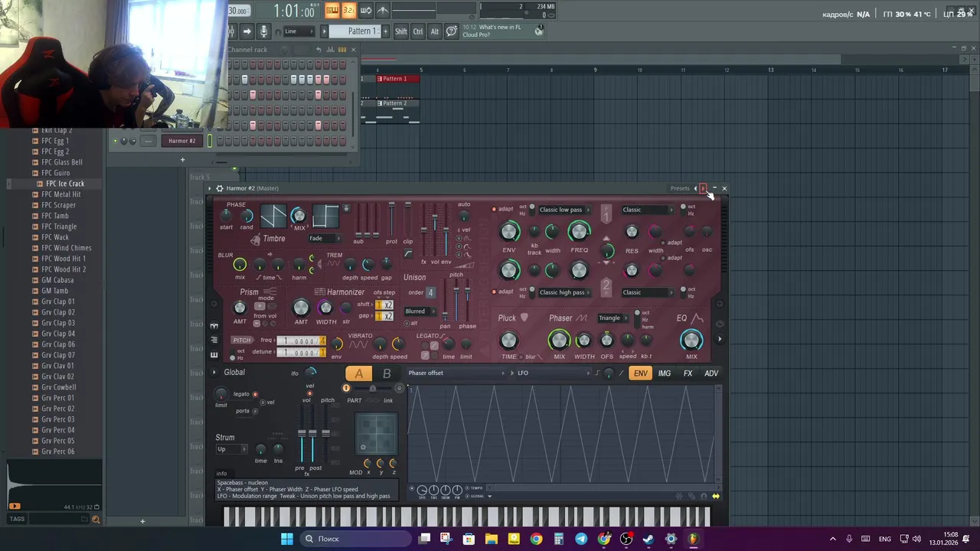The width and height of the screenshot is (980, 551).
Task: Open the Harmor plugin options gear icon
Action: pyautogui.click(x=219, y=188)
